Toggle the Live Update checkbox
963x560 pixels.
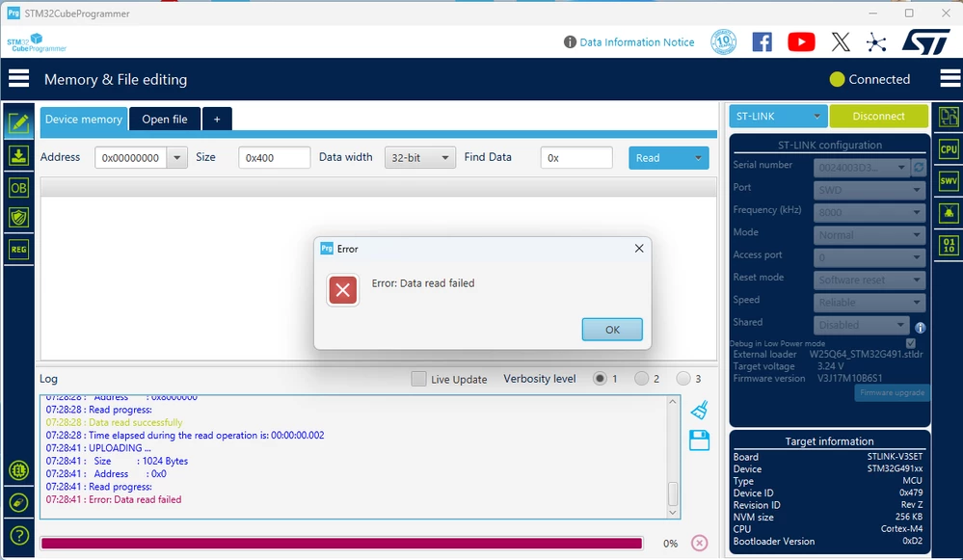click(x=418, y=379)
